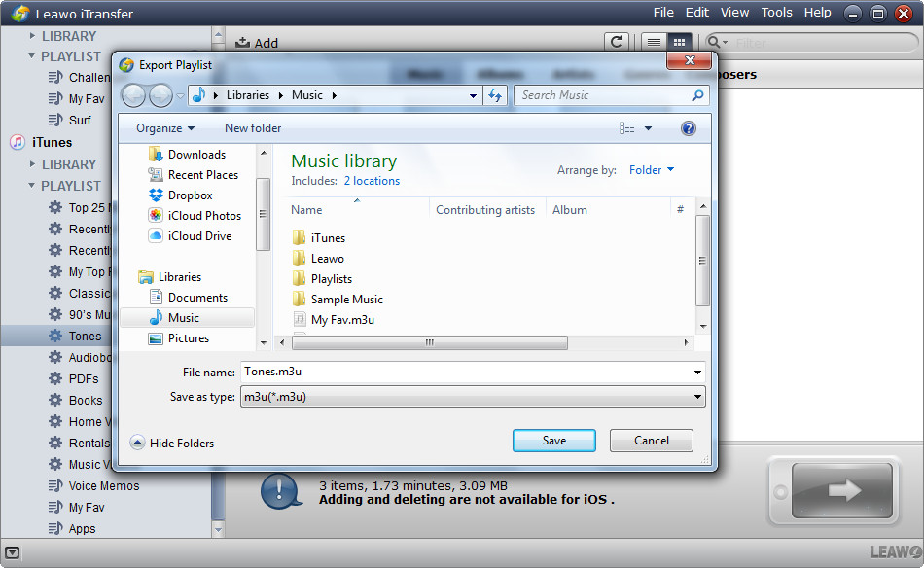Open the view options dropdown arrow
Screen dimensions: 924x568
(648, 127)
